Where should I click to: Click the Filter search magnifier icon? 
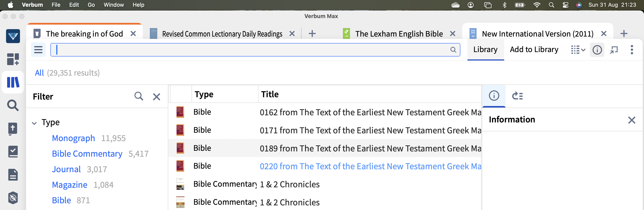[x=139, y=96]
